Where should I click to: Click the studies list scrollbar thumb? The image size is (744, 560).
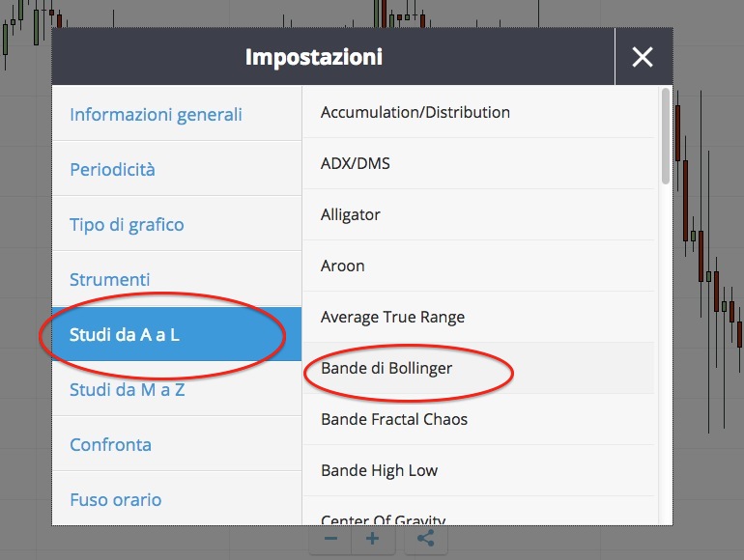666,136
